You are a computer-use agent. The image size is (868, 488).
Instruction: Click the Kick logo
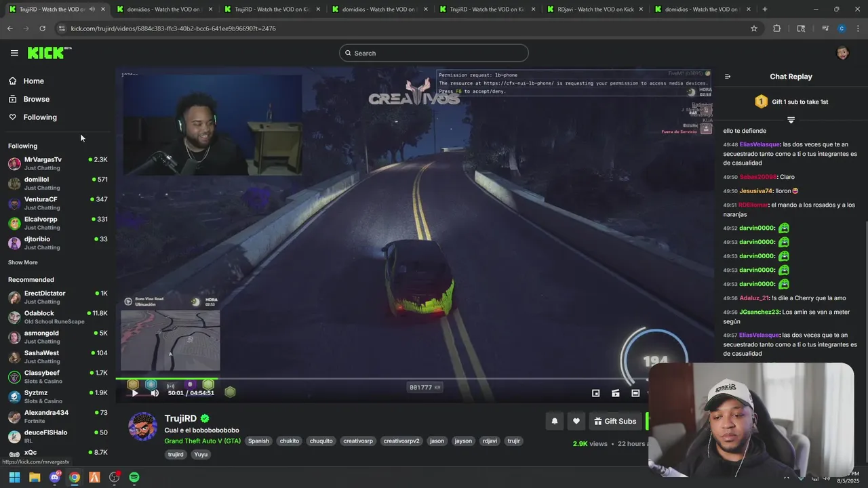point(50,53)
